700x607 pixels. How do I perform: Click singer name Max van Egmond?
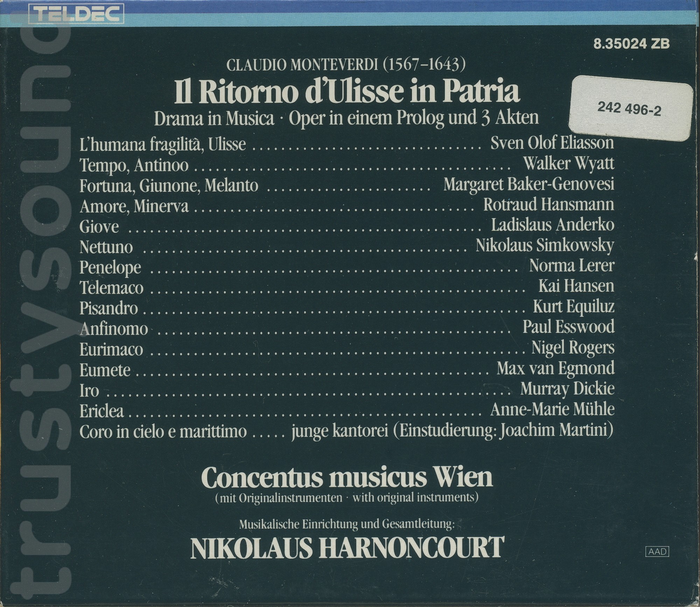click(x=555, y=368)
